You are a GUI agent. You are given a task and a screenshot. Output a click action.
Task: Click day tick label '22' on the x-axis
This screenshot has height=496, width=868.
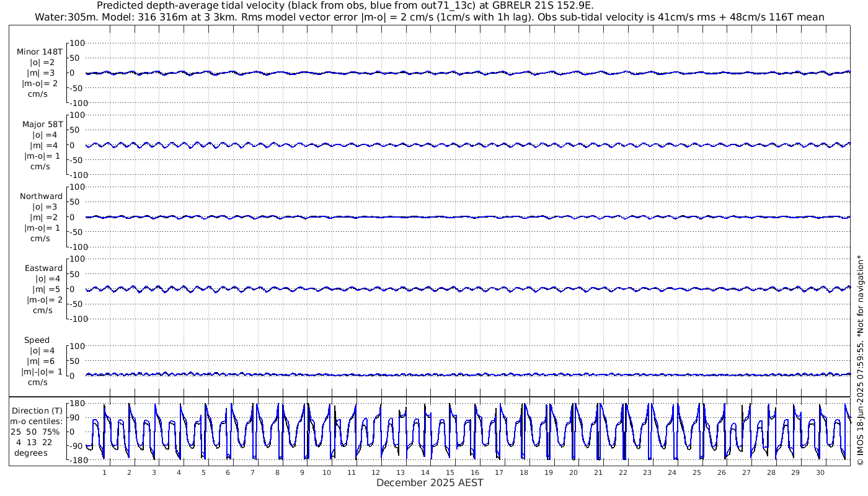click(x=622, y=472)
